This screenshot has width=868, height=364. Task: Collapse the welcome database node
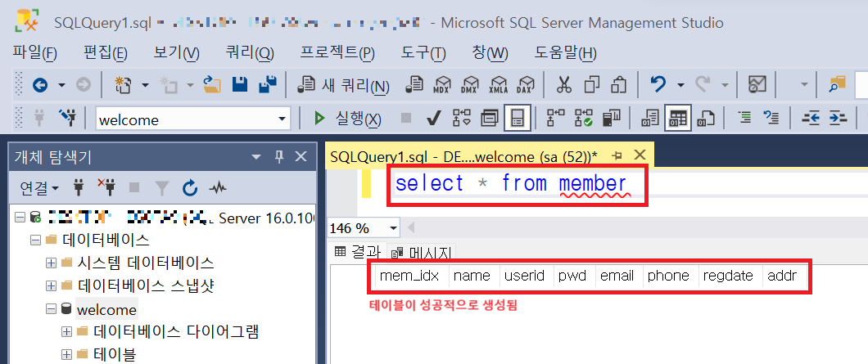click(x=52, y=309)
